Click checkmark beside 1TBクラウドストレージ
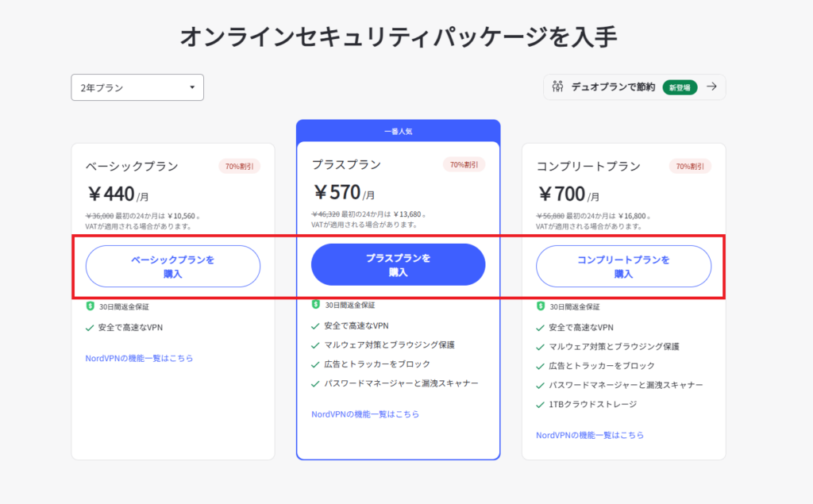Viewport: 813px width, 504px height. (540, 405)
